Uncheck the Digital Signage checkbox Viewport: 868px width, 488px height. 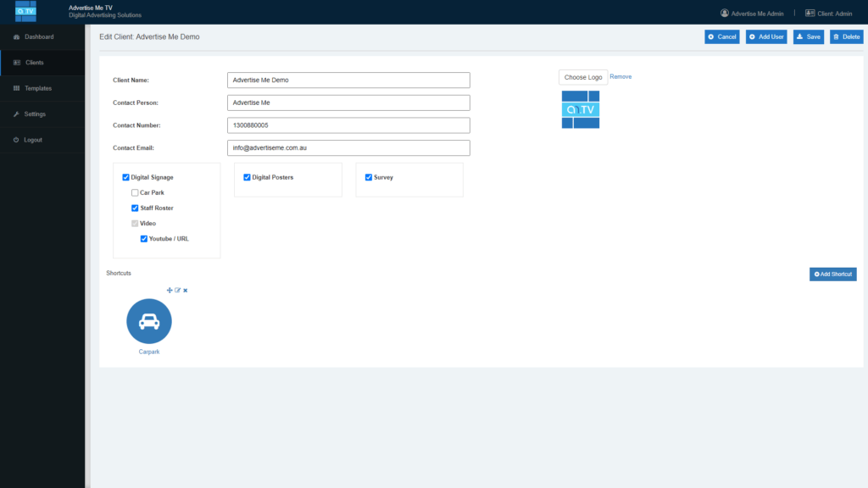coord(126,178)
